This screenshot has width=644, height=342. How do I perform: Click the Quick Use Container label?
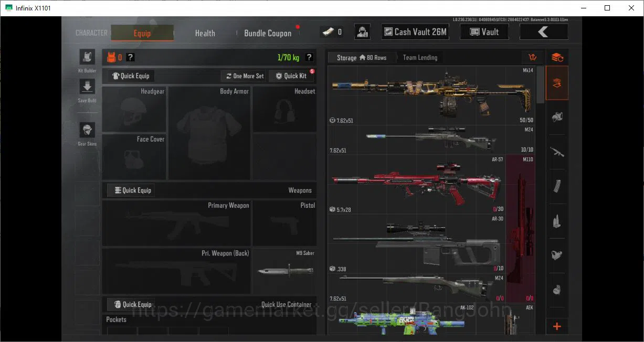coord(286,304)
